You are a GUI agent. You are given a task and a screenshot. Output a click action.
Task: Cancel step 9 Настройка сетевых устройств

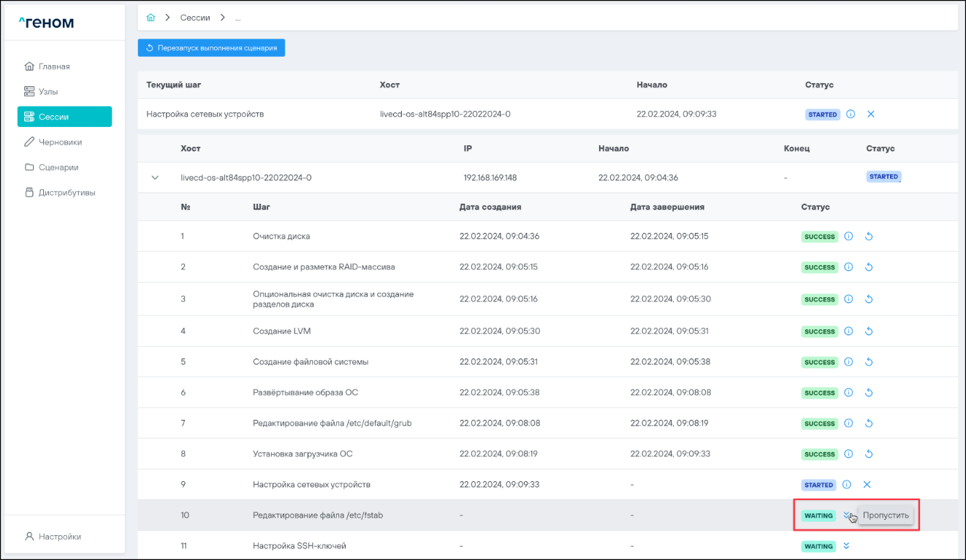[x=867, y=485]
